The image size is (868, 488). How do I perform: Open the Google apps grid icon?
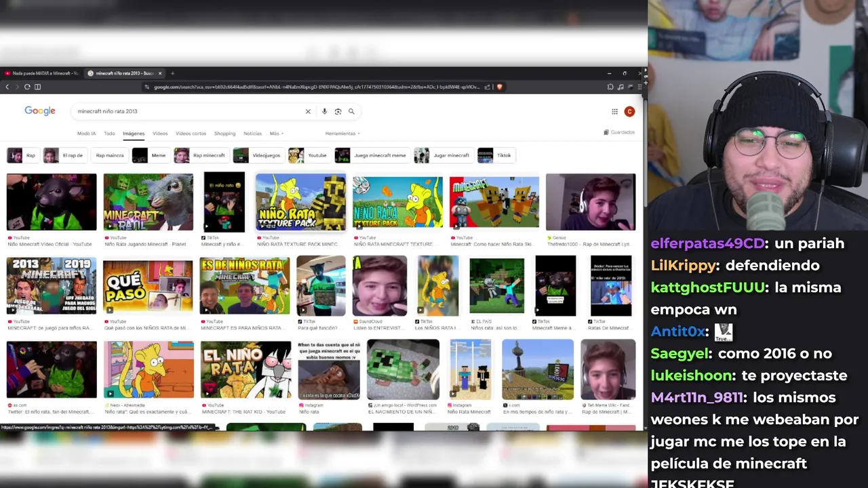[614, 112]
